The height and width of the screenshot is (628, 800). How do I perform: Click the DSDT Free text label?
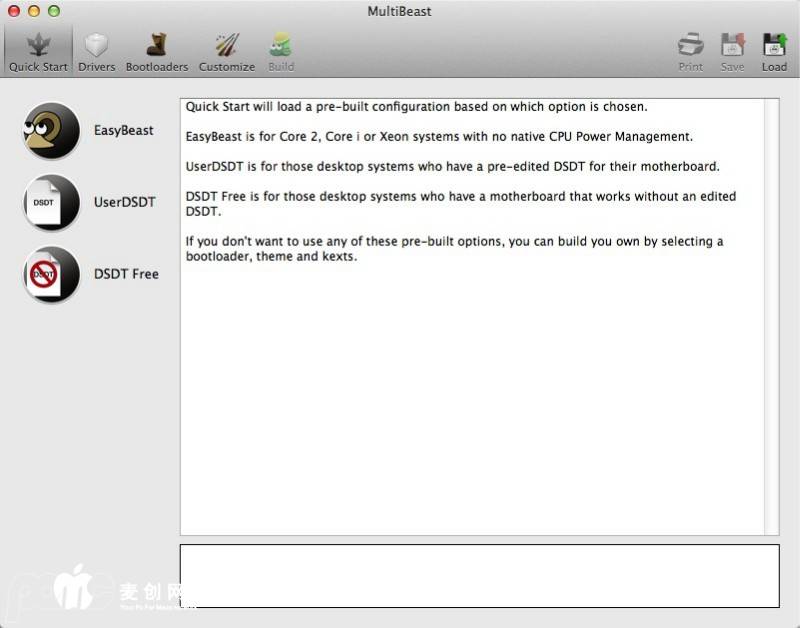pos(126,275)
